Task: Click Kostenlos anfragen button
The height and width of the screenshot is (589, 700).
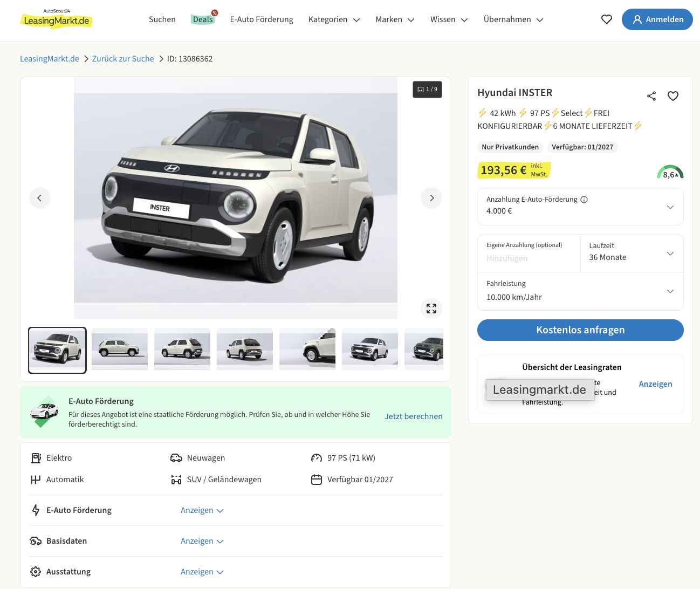Action: (x=580, y=330)
